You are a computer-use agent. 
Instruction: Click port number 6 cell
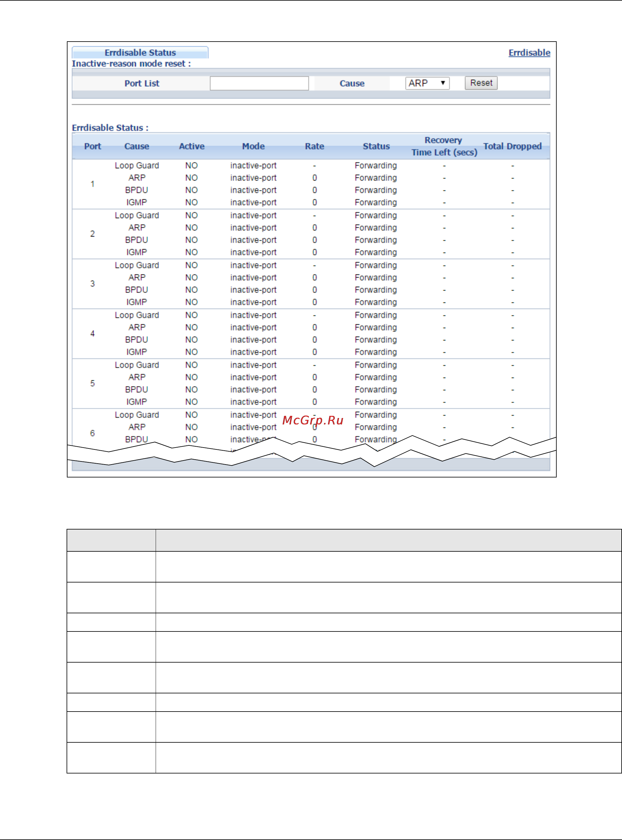pyautogui.click(x=92, y=433)
